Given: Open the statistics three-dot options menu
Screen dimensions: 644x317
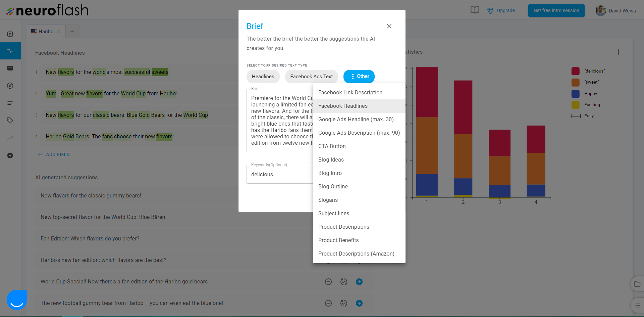Looking at the screenshot, I should 619,52.
